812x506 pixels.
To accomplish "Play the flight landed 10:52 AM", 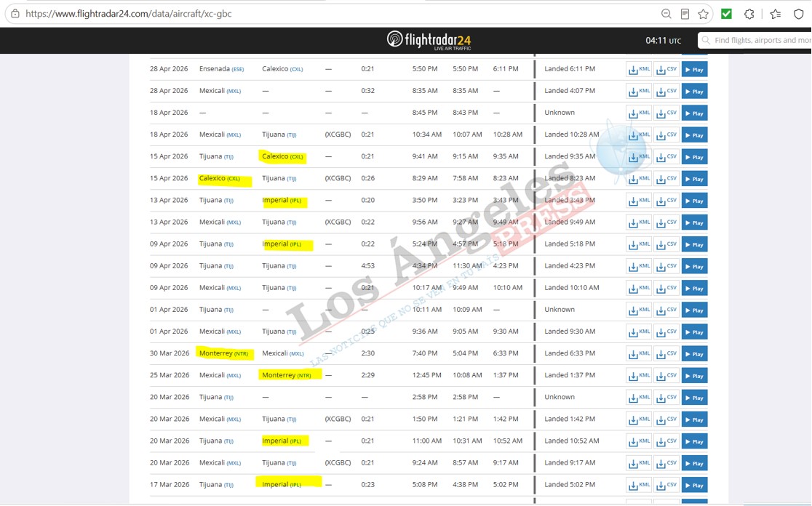I will [x=694, y=441].
